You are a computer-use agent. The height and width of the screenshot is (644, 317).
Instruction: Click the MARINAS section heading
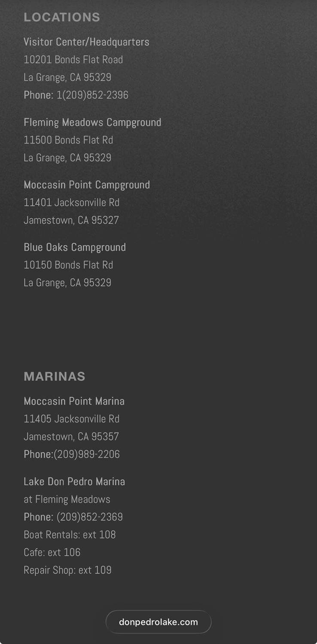pyautogui.click(x=55, y=377)
